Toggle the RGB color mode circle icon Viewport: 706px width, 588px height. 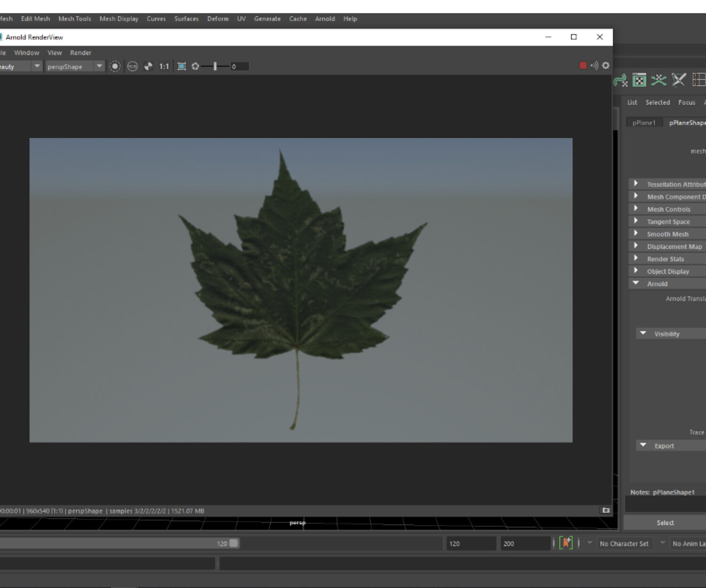(132, 67)
